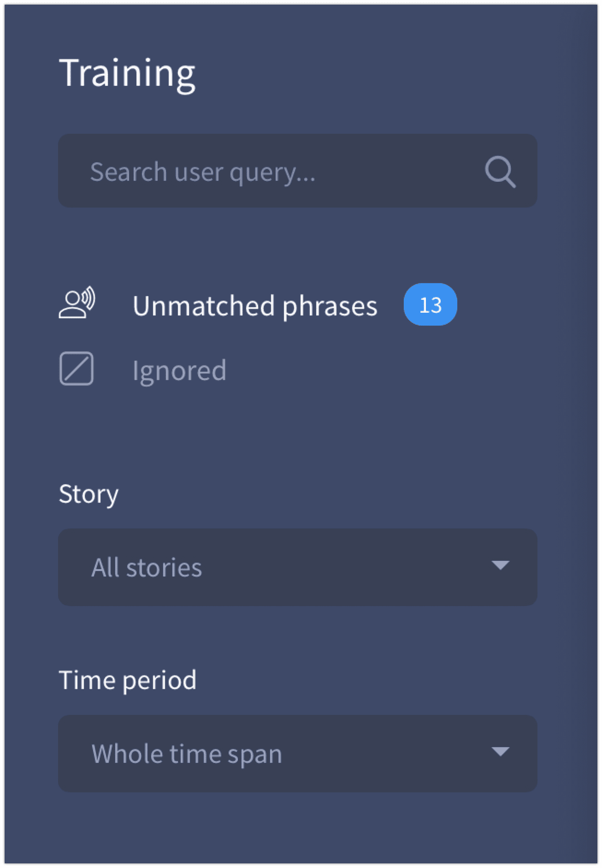
Task: Open the All stories dropdown
Action: click(x=298, y=567)
